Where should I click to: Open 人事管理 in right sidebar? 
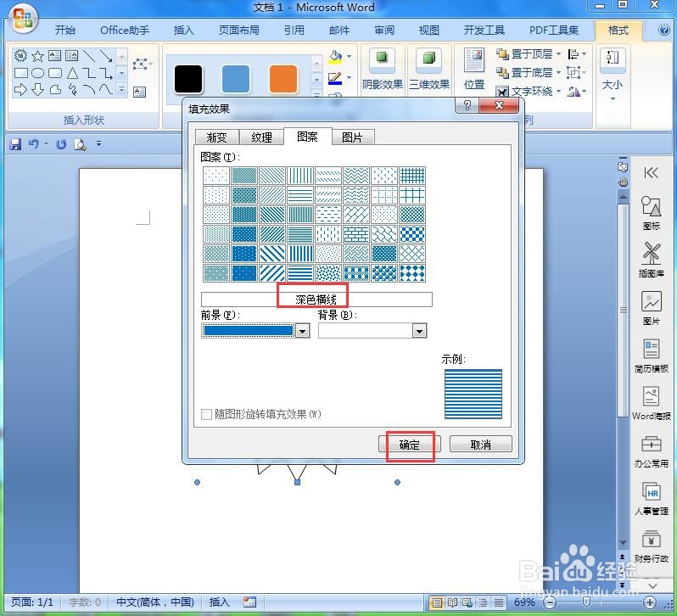click(x=651, y=499)
